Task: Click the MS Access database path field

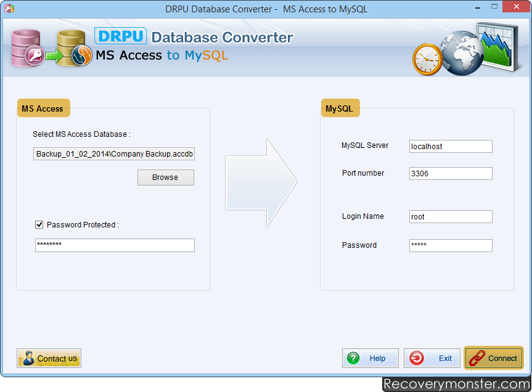Action: click(x=114, y=153)
